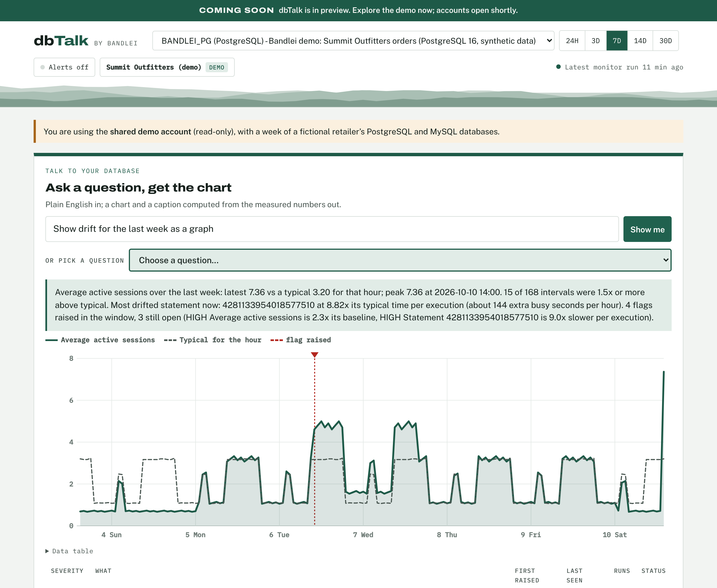The image size is (717, 588).
Task: Click the WHAT column header
Action: point(103,571)
